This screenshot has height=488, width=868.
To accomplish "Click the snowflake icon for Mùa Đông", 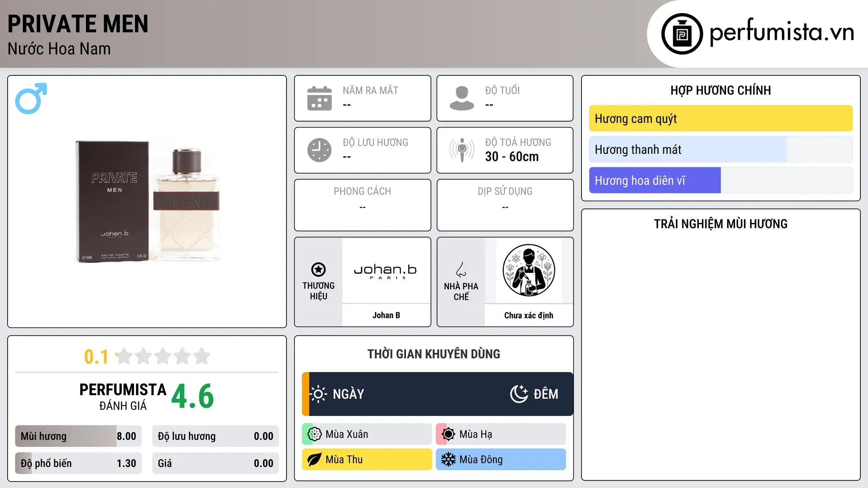I will [x=448, y=460].
